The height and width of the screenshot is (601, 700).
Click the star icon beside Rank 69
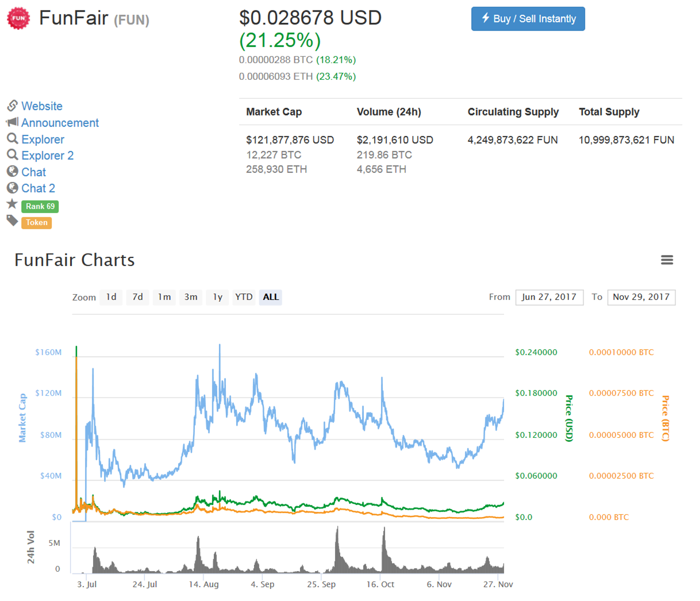tap(12, 204)
